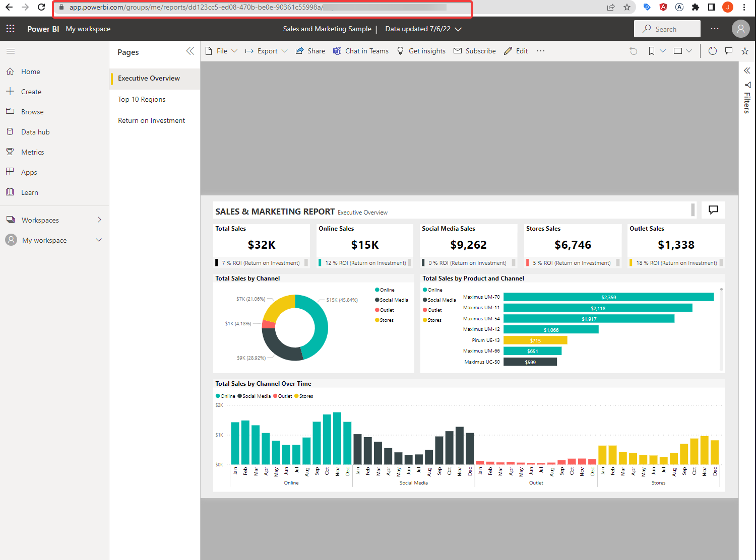This screenshot has height=560, width=756.
Task: Bookmark this page in the browser
Action: pyautogui.click(x=627, y=7)
